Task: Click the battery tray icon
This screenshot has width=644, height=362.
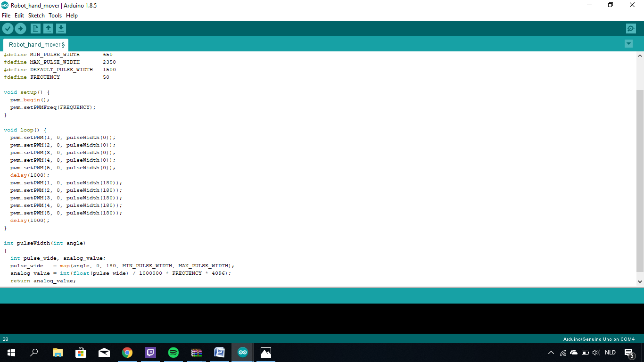Action: pos(585,353)
